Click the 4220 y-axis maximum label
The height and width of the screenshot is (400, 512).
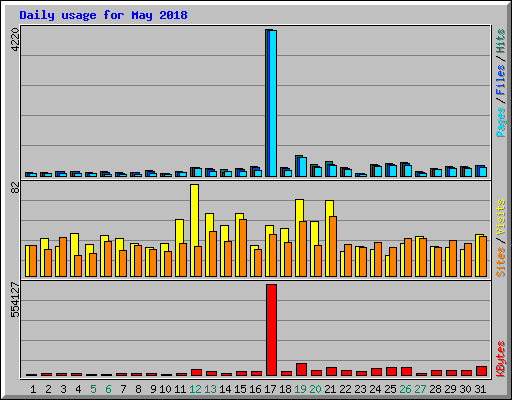click(x=15, y=40)
